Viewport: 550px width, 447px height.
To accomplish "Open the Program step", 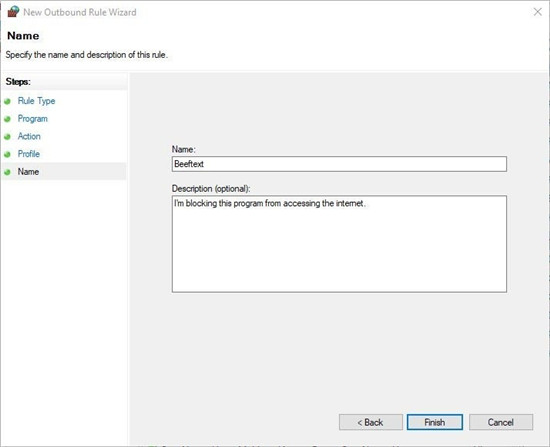I will click(x=33, y=119).
